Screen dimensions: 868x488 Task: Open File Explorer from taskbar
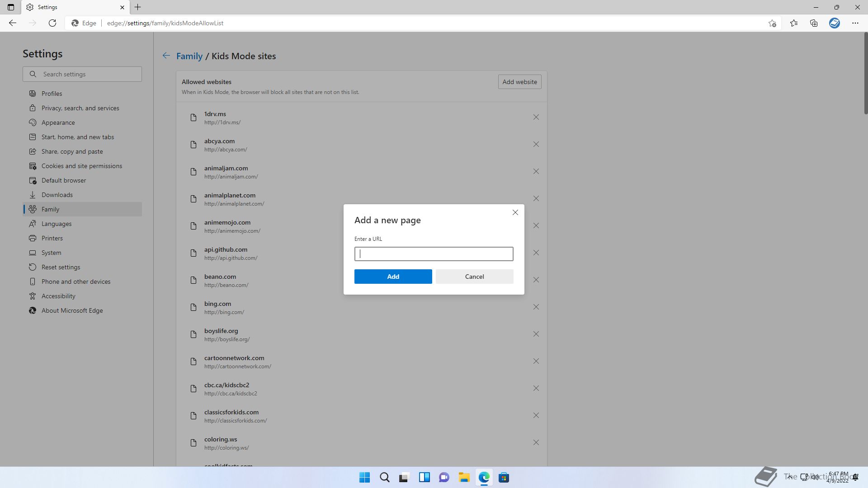[464, 478]
